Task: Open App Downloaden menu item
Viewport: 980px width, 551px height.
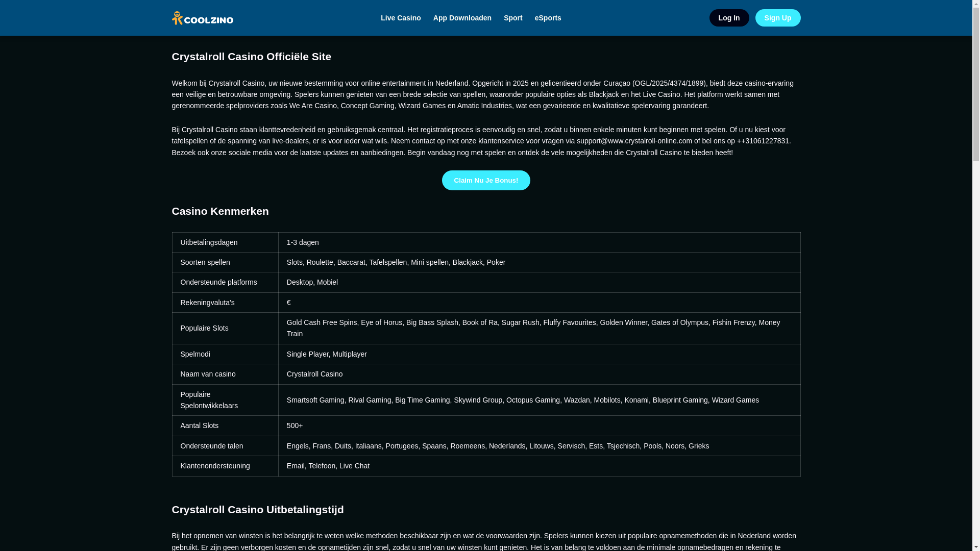Action: [462, 18]
